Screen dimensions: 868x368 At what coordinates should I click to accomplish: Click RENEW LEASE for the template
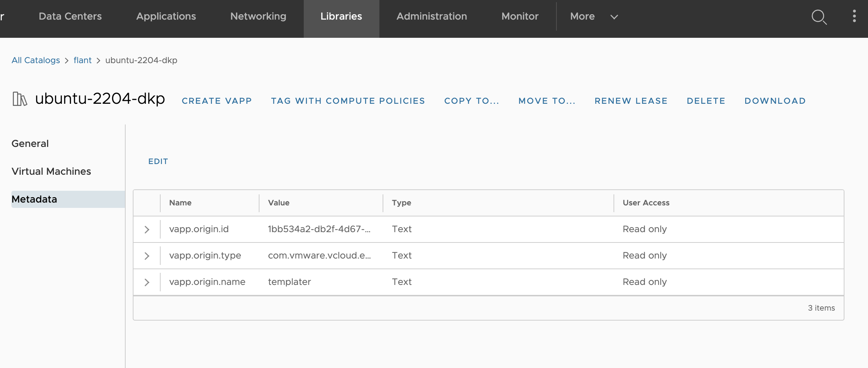click(631, 101)
